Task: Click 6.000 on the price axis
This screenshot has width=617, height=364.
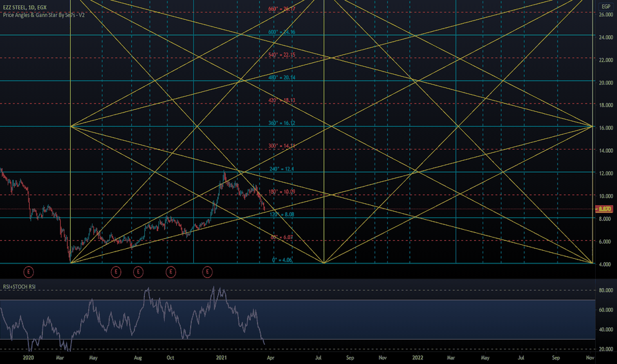Action: click(606, 242)
